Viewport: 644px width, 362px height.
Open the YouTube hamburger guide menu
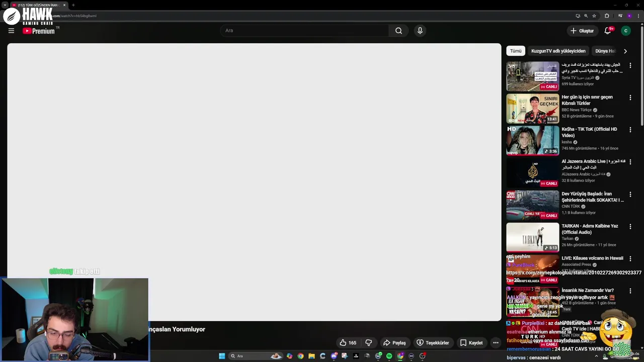(11, 31)
